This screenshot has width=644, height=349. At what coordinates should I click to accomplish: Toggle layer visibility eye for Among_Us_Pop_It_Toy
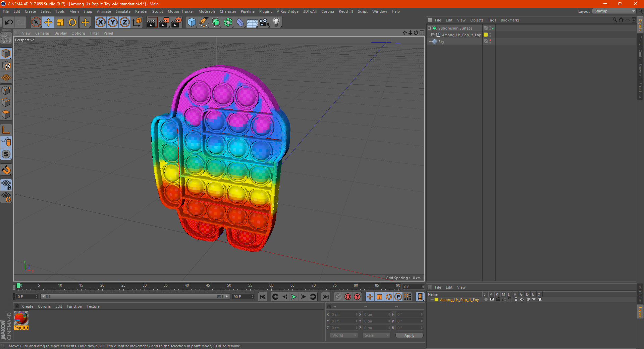pyautogui.click(x=492, y=299)
